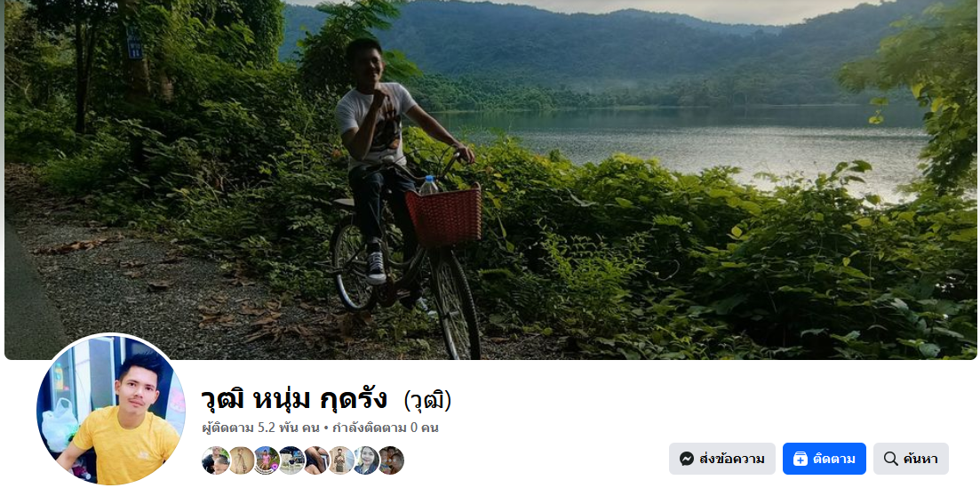Open sixth follower avatar of standing man
The height and width of the screenshot is (496, 980).
pos(340,460)
